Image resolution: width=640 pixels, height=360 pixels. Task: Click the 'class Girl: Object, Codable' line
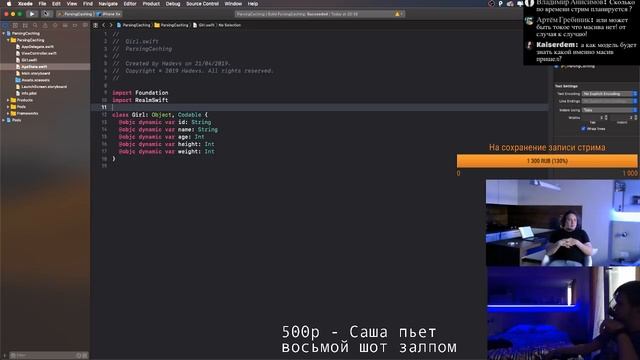coord(160,115)
